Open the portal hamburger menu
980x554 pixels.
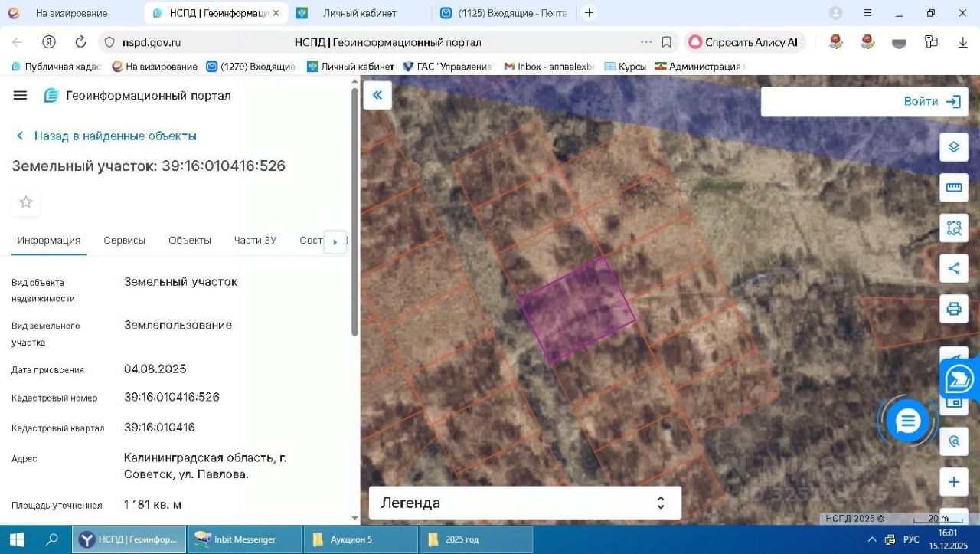[21, 95]
